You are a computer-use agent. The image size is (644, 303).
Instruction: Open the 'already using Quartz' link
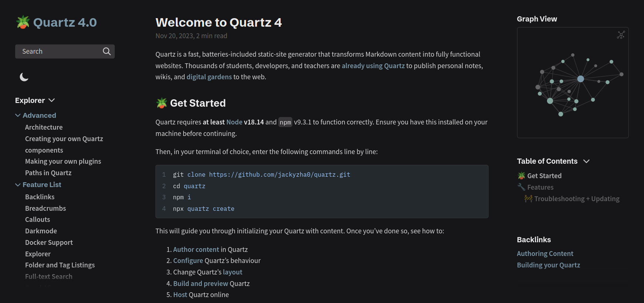[373, 66]
